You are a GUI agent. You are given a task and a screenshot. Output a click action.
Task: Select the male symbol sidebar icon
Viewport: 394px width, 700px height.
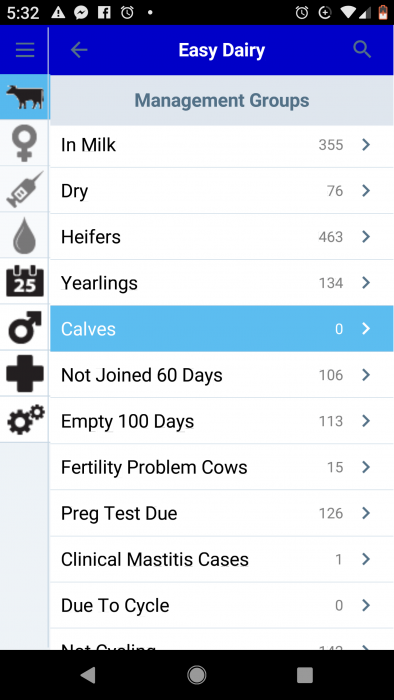[x=25, y=327]
